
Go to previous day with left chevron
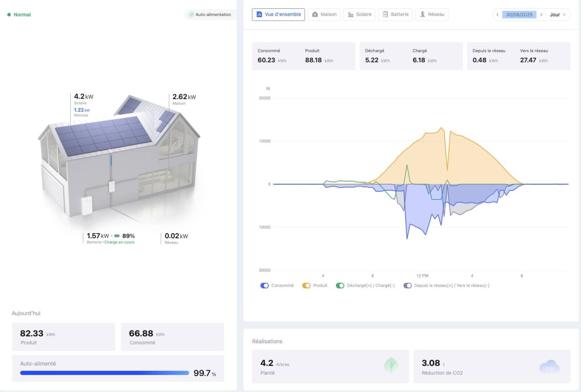pyautogui.click(x=497, y=15)
